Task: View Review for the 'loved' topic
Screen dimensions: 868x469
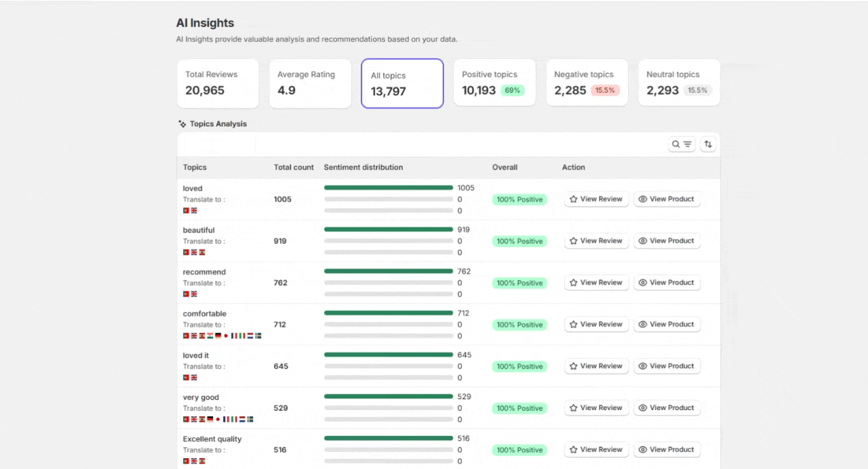Action: [596, 199]
